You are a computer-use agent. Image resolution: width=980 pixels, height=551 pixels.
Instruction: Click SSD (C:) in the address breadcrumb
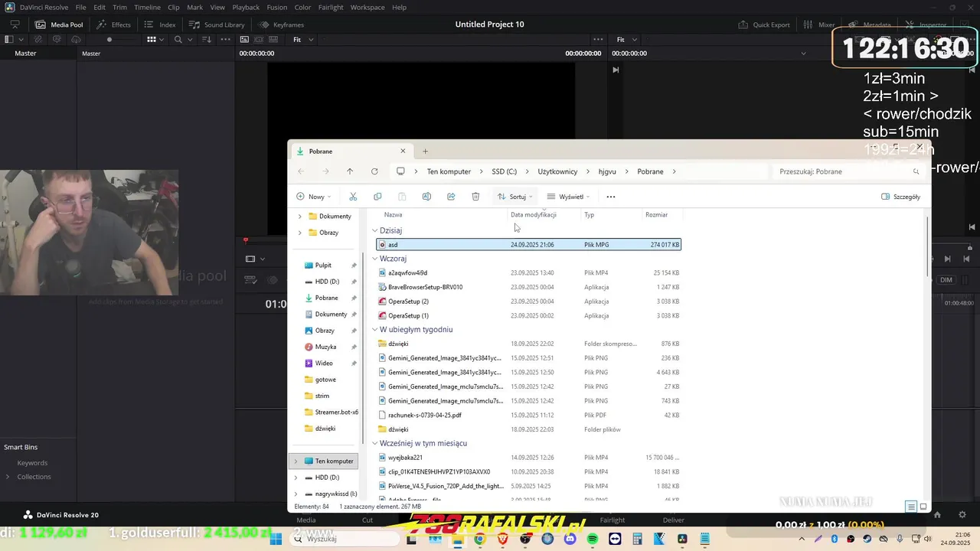504,171
